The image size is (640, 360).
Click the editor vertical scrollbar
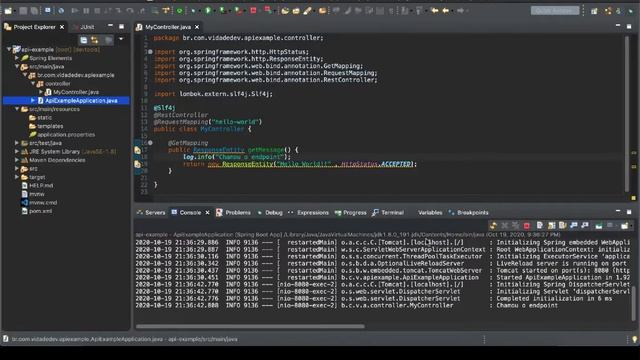point(627,113)
